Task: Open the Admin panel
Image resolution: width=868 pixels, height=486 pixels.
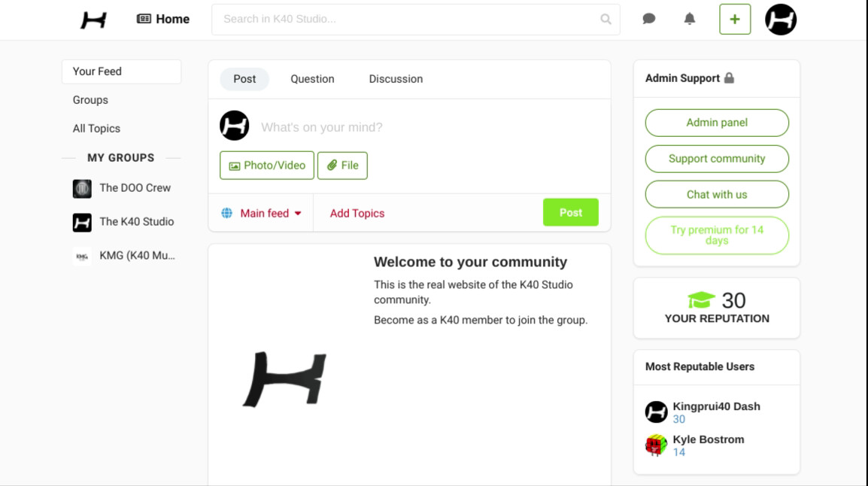Action: pos(717,123)
